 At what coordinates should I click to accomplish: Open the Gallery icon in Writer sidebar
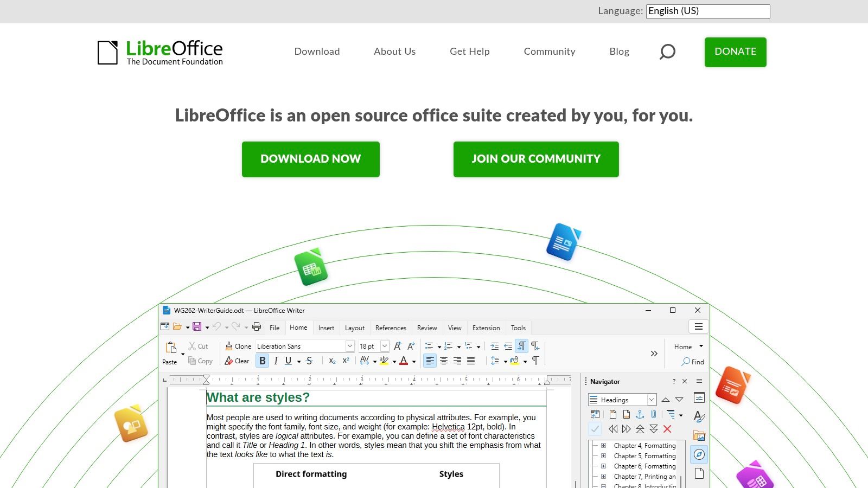pos(699,435)
